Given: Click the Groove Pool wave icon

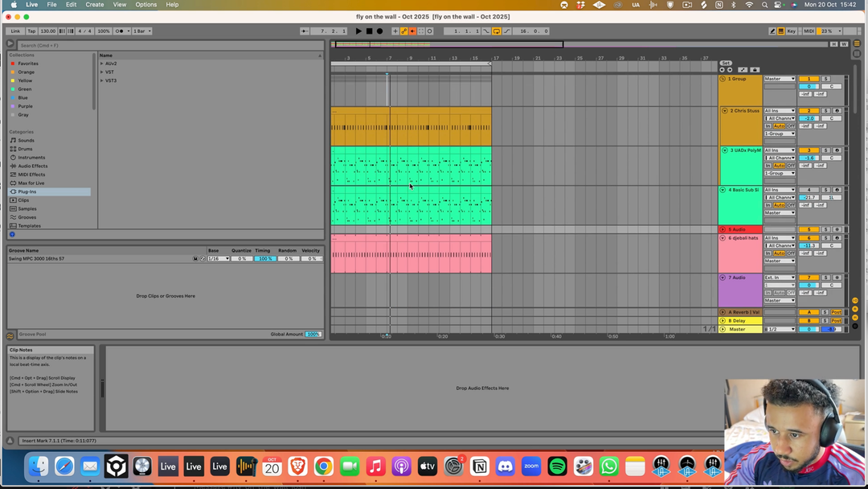Looking at the screenshot, I should pos(10,335).
